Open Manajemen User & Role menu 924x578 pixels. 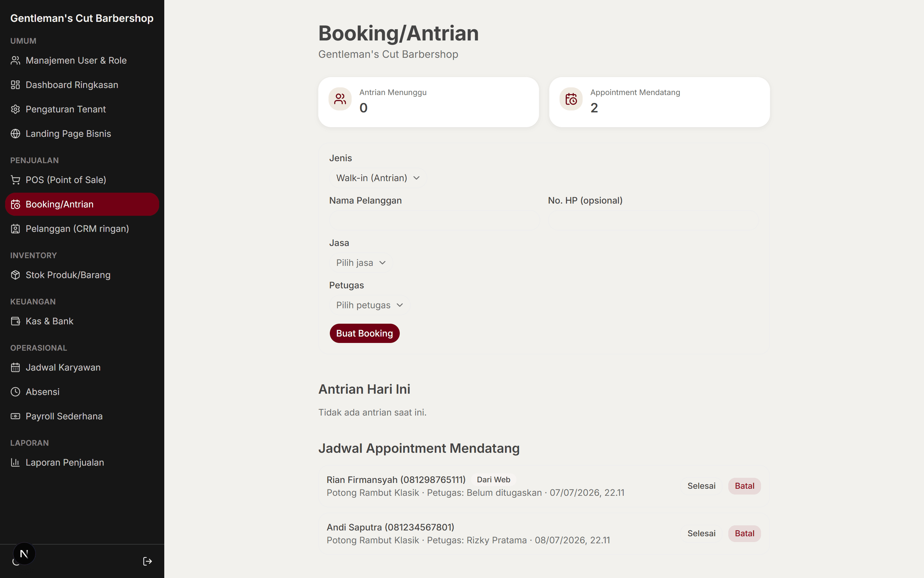(82, 60)
